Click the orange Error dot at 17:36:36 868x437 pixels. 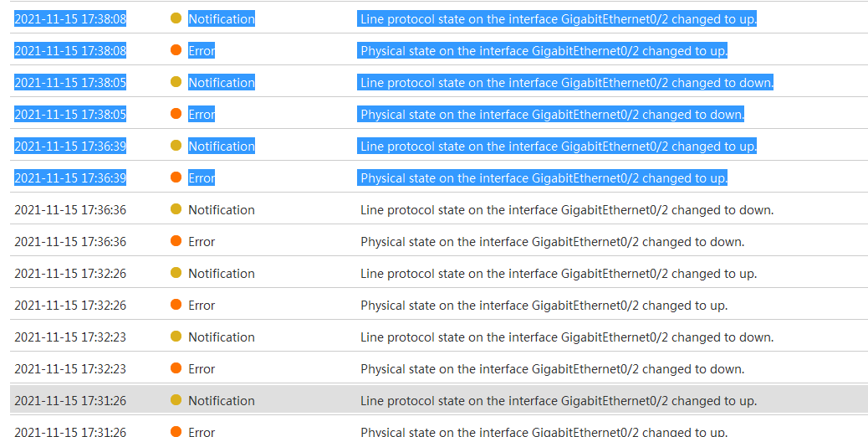pyautogui.click(x=176, y=241)
